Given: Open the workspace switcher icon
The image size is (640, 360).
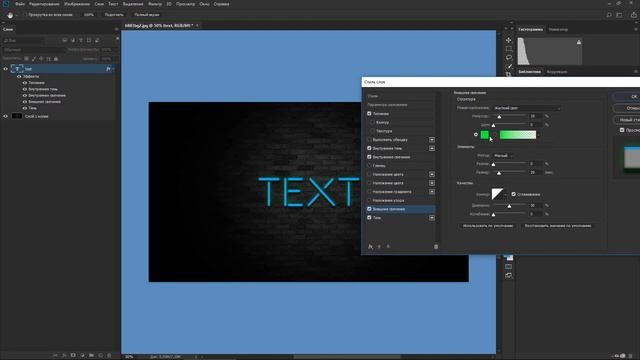Looking at the screenshot, I should 620,15.
